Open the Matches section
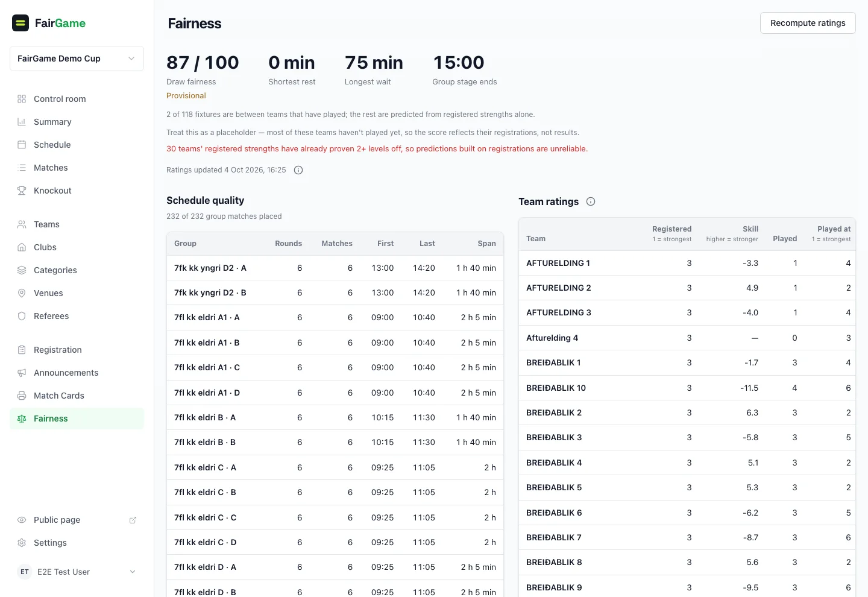The width and height of the screenshot is (868, 597). 77,168
